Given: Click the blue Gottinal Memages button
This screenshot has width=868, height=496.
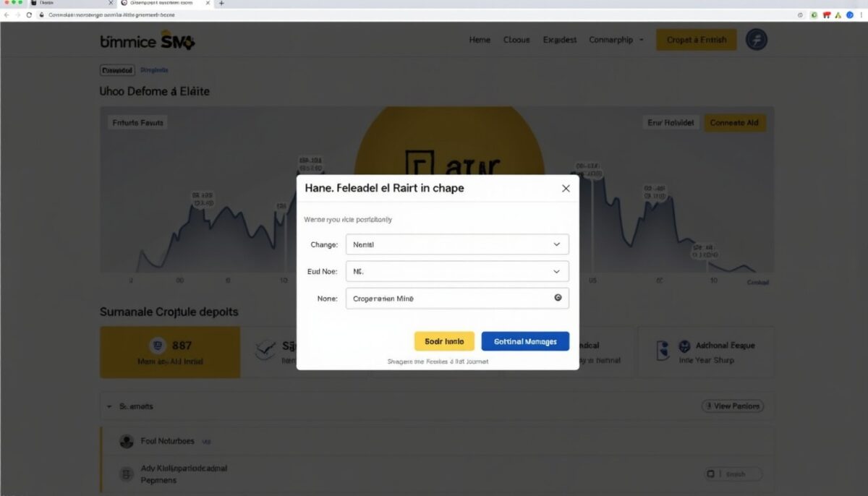Looking at the screenshot, I should pos(525,341).
